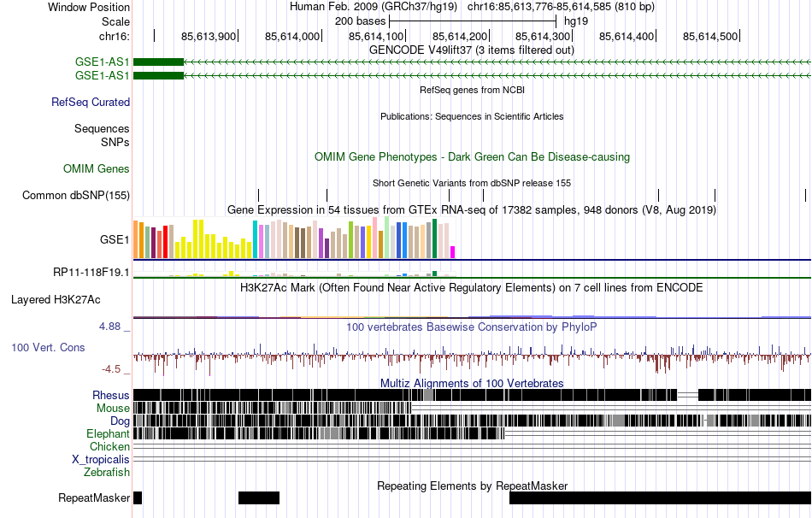Click the leftmost Common dbSNP variant tick
This screenshot has height=518, width=812.
pyautogui.click(x=258, y=195)
